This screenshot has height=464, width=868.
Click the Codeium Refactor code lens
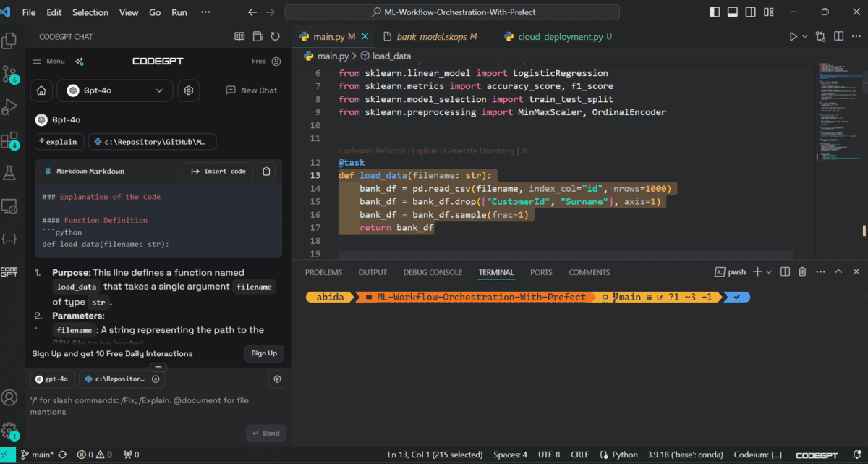click(391, 151)
